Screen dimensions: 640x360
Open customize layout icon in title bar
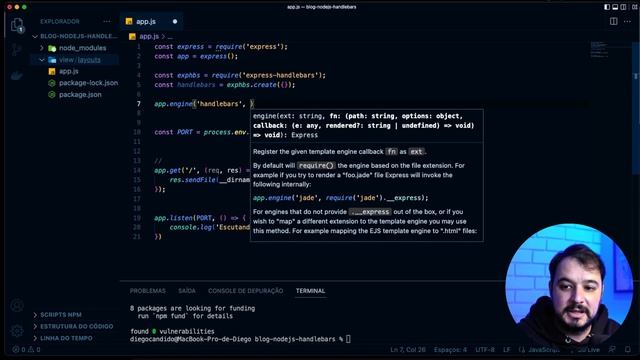[635, 7]
